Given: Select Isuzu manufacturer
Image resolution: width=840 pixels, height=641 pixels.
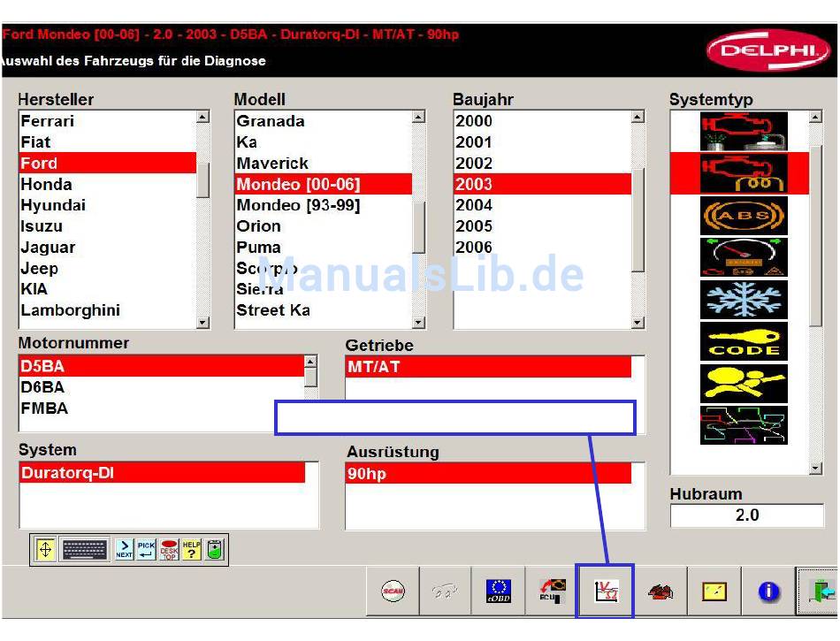Looking at the screenshot, I should click(x=108, y=226).
